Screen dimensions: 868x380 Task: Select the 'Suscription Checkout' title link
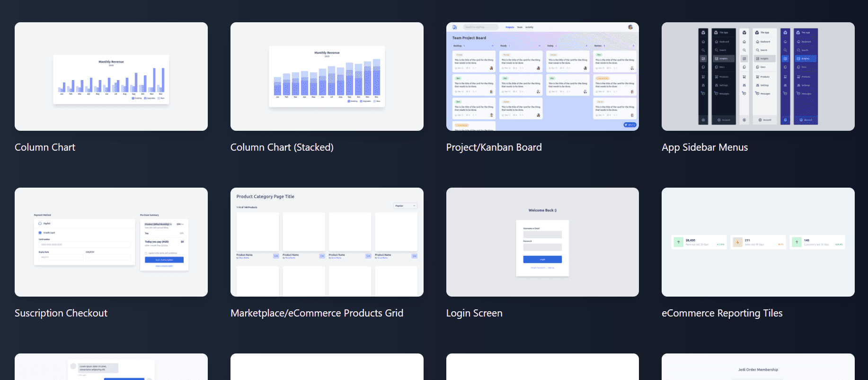(x=61, y=313)
